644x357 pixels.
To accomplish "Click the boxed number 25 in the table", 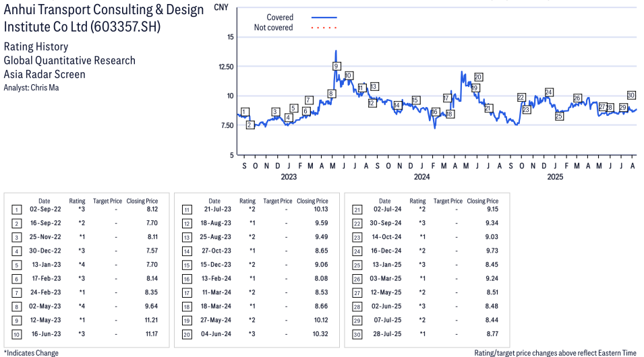I will click(357, 265).
